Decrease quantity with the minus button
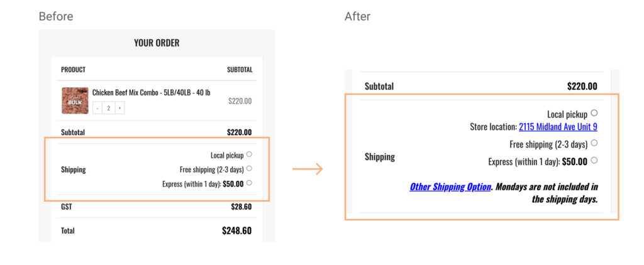This screenshot has width=644, height=265. tap(97, 108)
